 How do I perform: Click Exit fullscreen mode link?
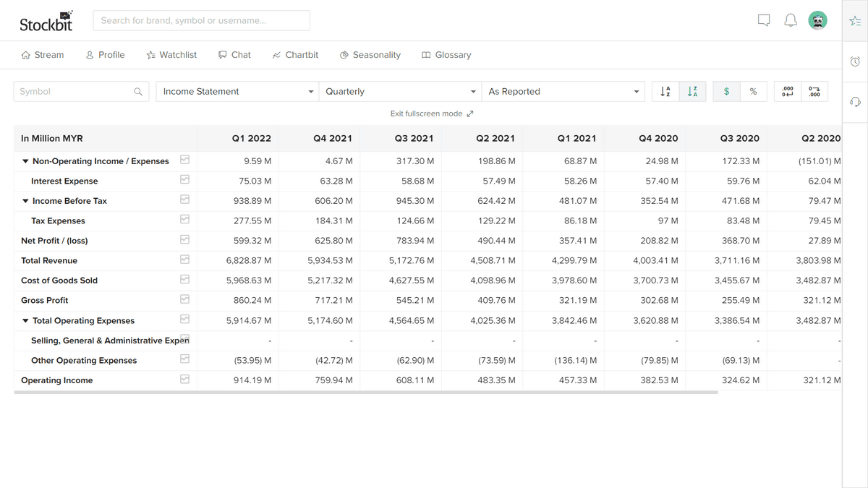[432, 114]
